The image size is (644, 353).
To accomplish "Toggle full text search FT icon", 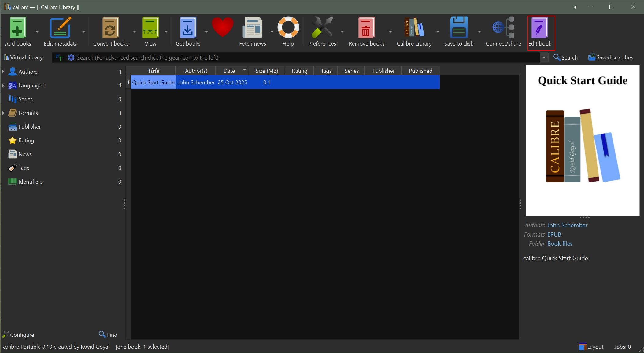I will pyautogui.click(x=59, y=57).
